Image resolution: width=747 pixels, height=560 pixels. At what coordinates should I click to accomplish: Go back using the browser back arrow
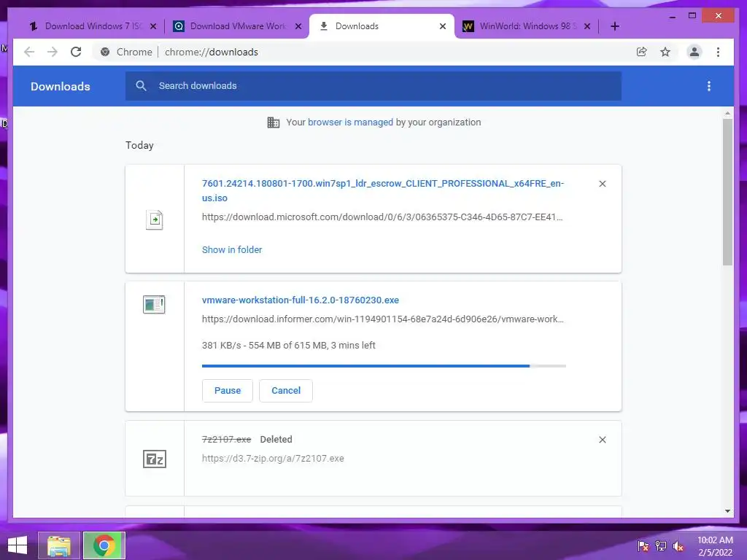click(x=29, y=52)
